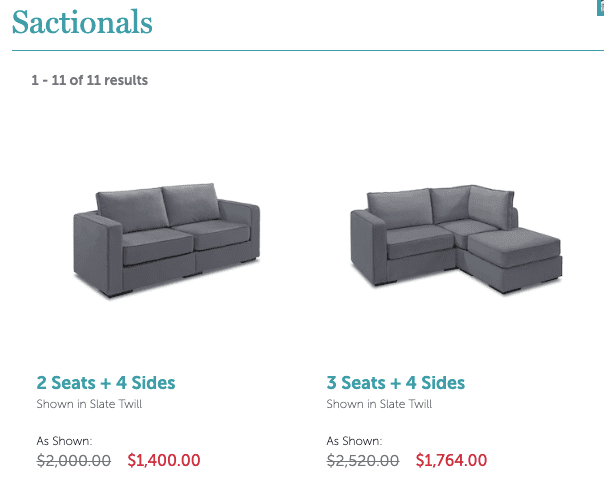Click the crossed-out $2,000.00 original price

pyautogui.click(x=74, y=460)
